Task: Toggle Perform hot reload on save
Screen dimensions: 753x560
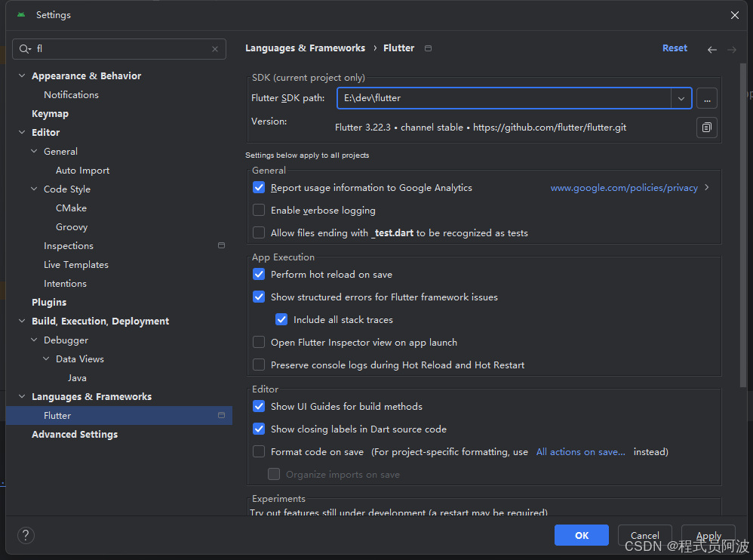Action: click(x=259, y=274)
